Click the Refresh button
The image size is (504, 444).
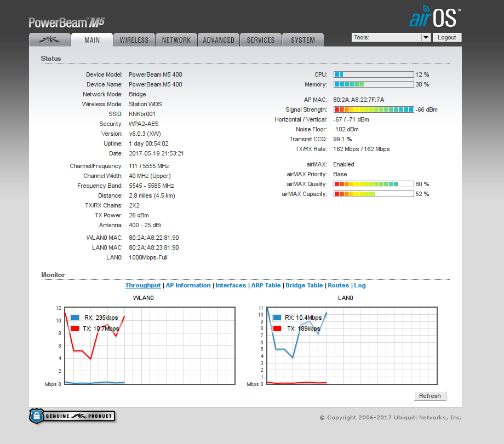[x=430, y=396]
